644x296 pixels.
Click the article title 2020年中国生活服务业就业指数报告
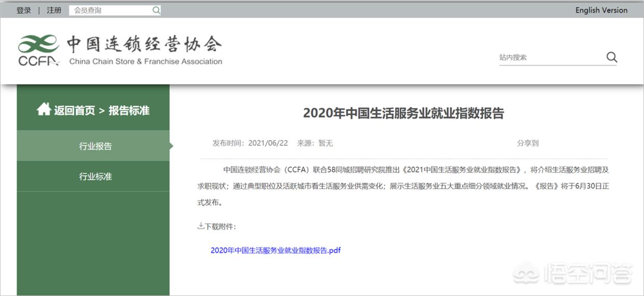tap(404, 113)
